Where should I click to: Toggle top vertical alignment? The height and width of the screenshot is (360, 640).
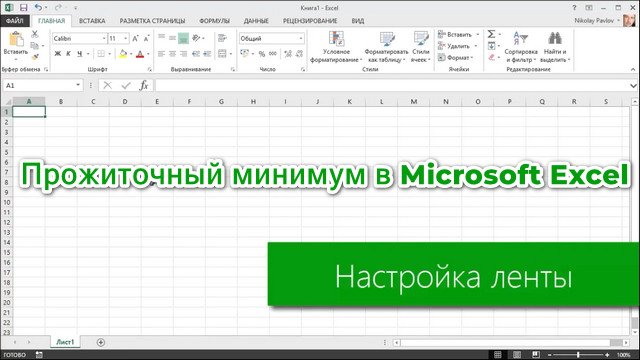point(162,38)
